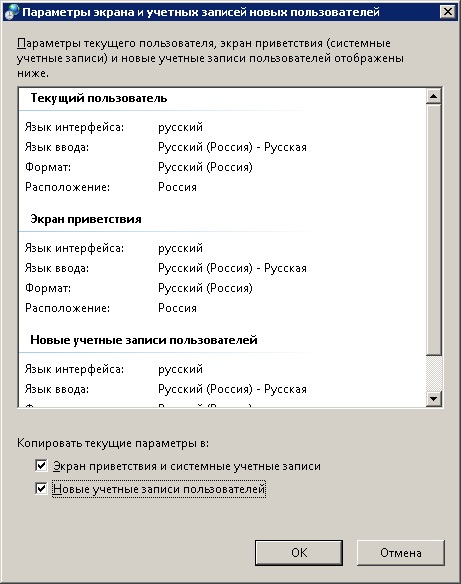Click "Язык ввода" row under Экран приветствия

click(x=166, y=268)
